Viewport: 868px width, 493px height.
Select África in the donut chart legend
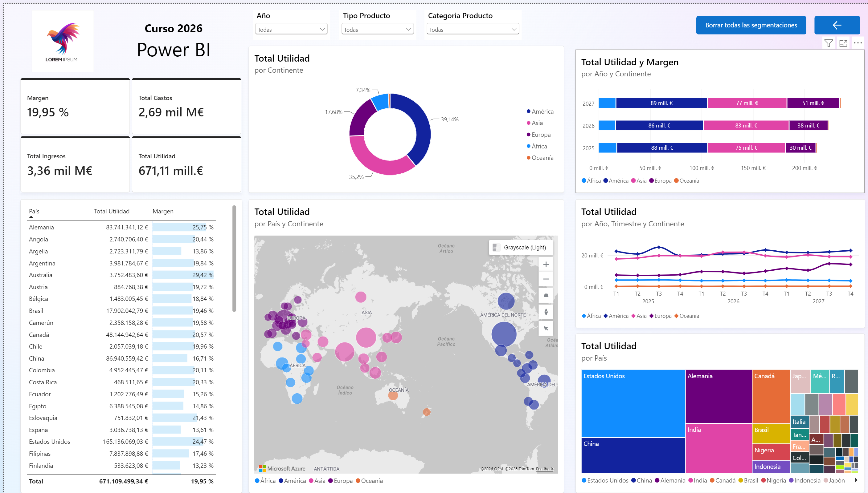click(537, 146)
